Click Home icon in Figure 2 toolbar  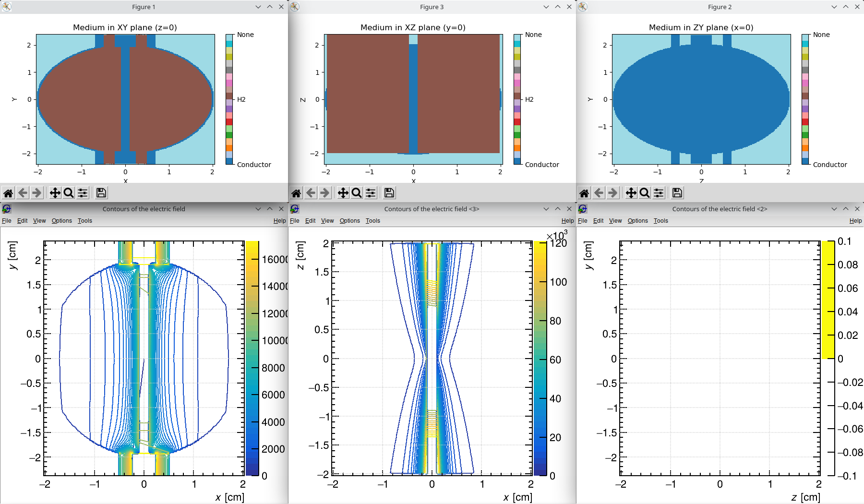584,193
